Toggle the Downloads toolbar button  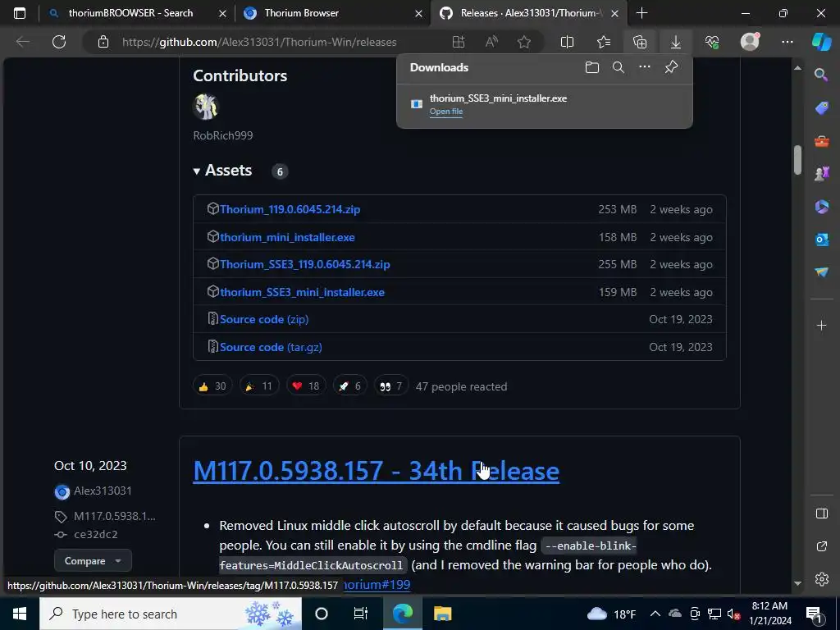(676, 42)
